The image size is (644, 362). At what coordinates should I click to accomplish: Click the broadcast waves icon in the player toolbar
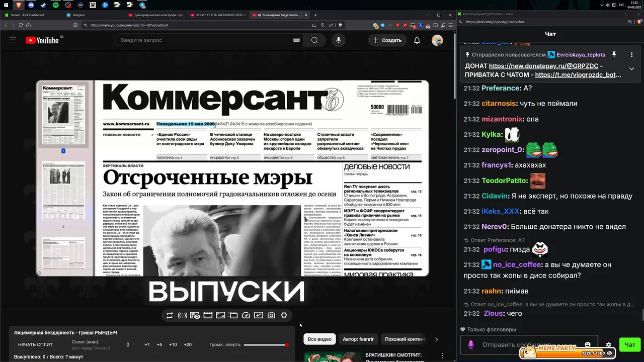pos(183,315)
